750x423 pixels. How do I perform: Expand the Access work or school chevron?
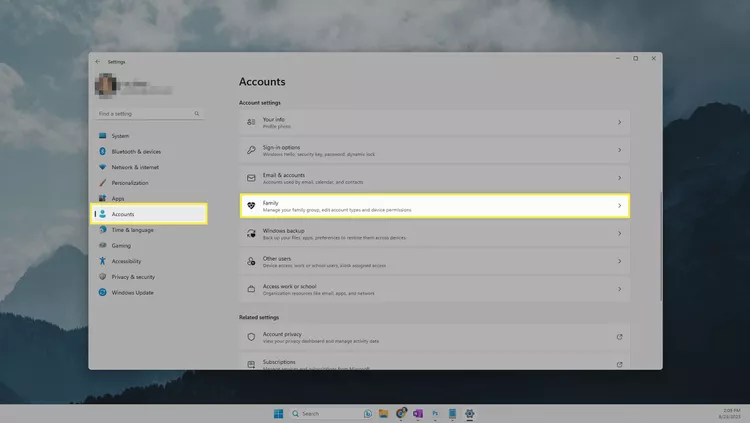(619, 290)
